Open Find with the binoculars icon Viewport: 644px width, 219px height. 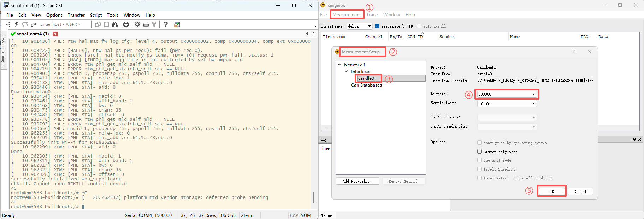click(x=115, y=24)
